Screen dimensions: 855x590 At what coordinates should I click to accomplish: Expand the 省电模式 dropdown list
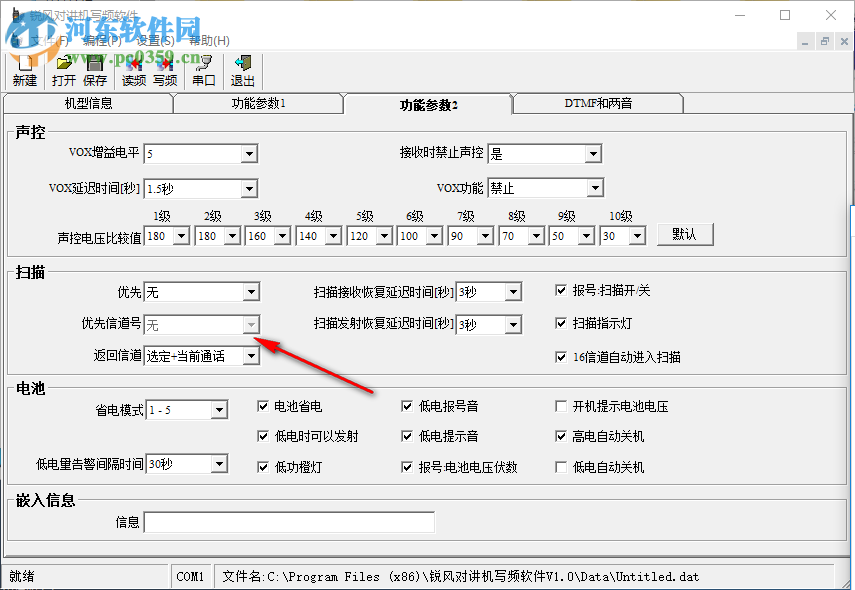click(221, 409)
